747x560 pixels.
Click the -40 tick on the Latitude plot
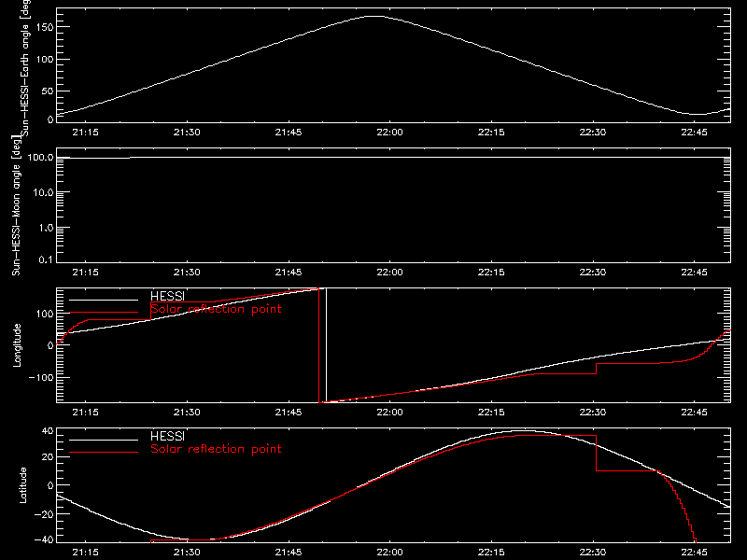click(x=43, y=540)
